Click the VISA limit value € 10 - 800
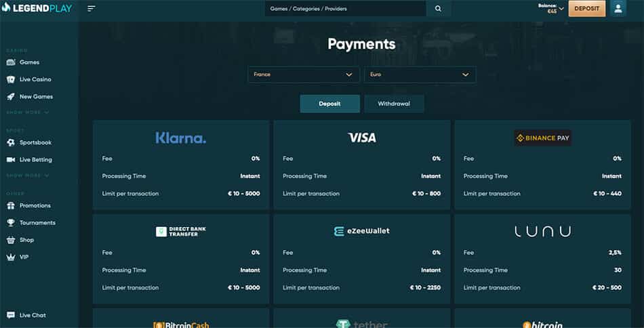This screenshot has height=328, width=644. 426,194
